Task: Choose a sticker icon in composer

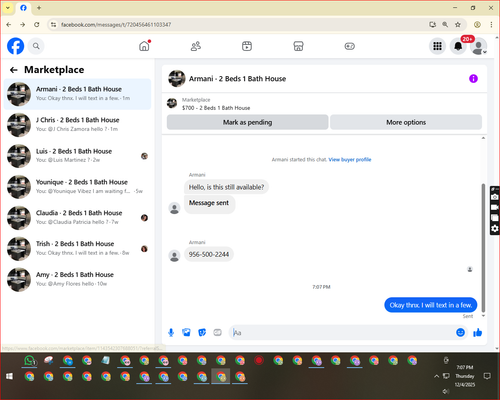Action: tap(202, 332)
